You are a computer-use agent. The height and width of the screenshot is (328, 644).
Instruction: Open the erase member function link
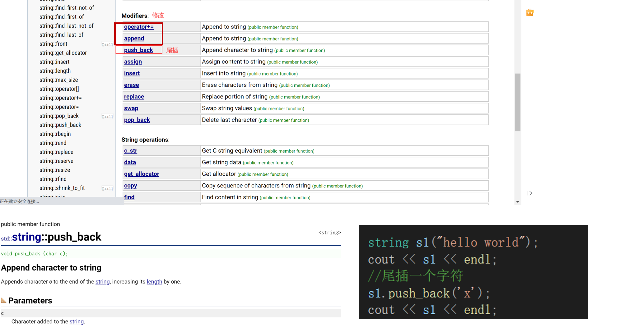132,85
